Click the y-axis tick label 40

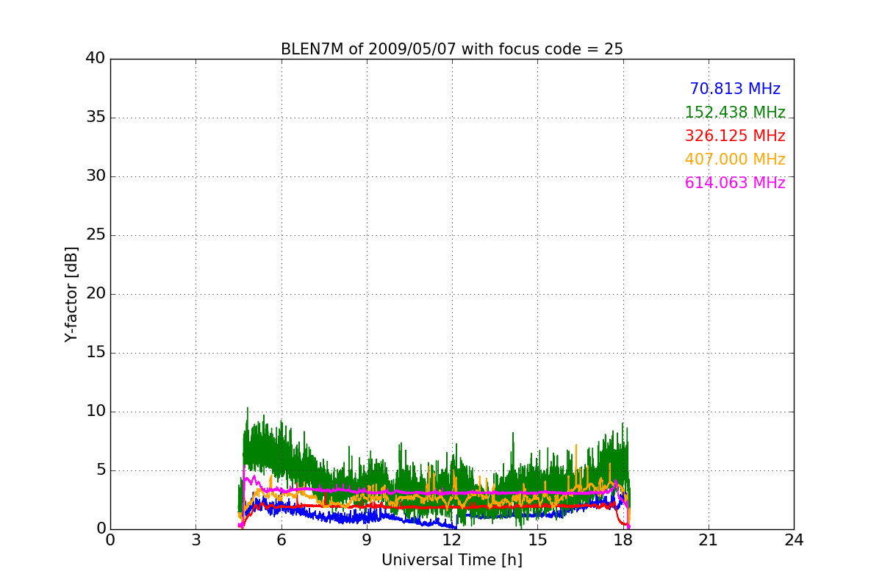(x=96, y=59)
